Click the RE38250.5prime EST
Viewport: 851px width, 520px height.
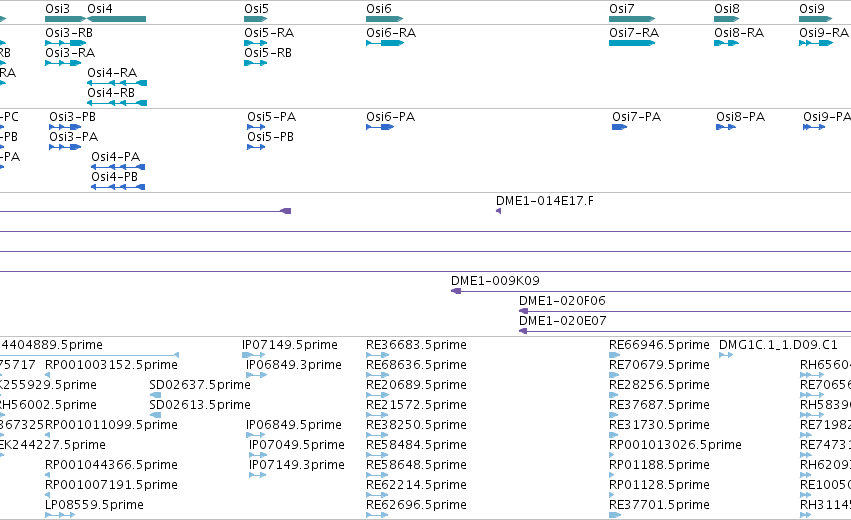click(377, 435)
